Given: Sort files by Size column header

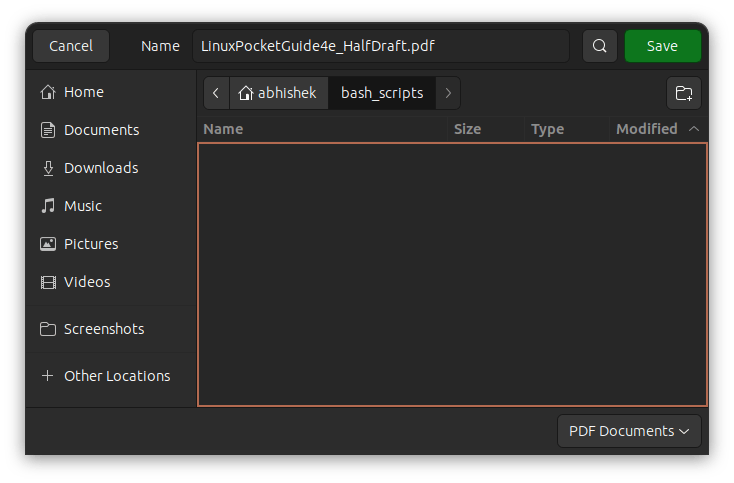Looking at the screenshot, I should tap(467, 129).
